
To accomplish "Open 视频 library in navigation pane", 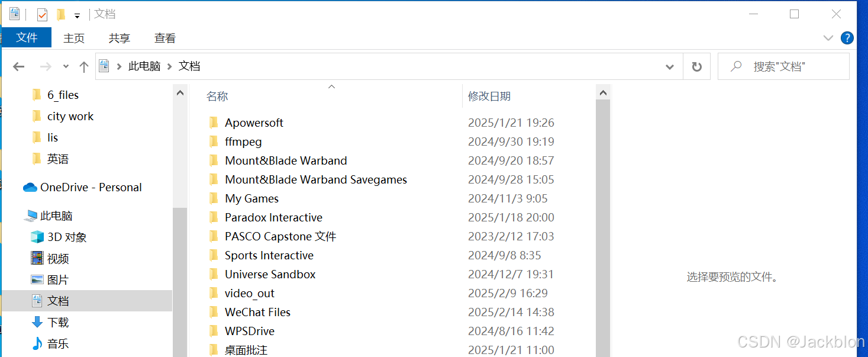I will pos(58,258).
